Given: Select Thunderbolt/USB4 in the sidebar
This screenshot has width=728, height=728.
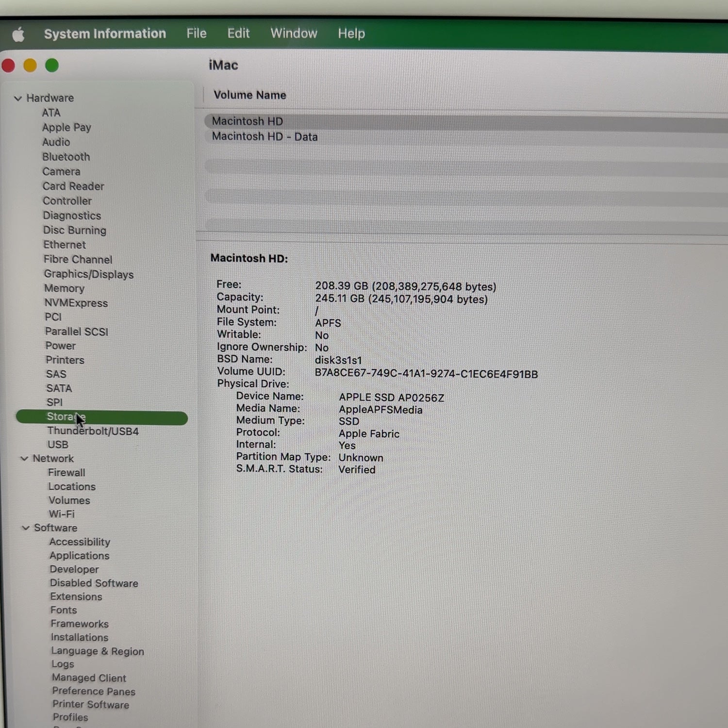Looking at the screenshot, I should [93, 431].
